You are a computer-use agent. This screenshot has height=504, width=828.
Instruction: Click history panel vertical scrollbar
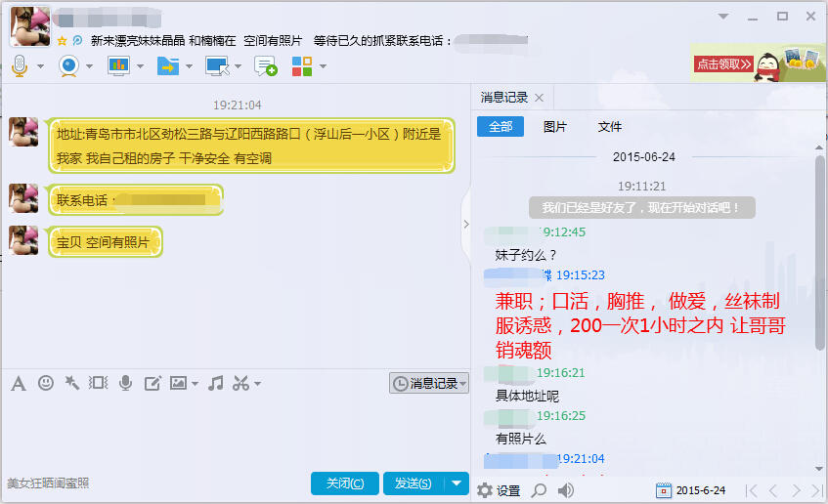819,253
